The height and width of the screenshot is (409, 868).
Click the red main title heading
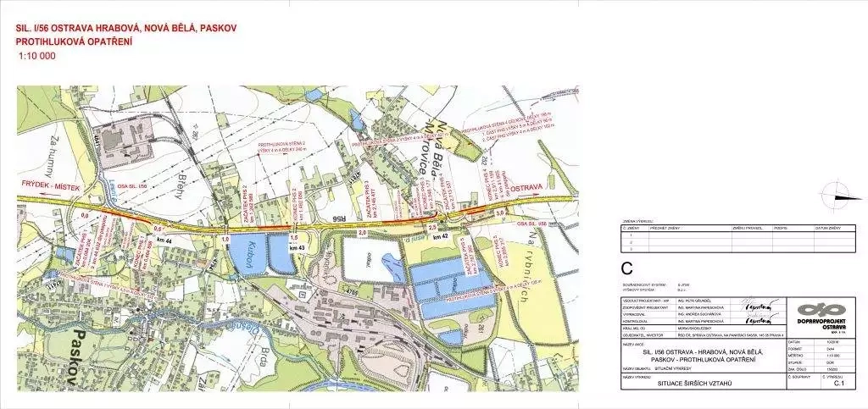coord(127,34)
